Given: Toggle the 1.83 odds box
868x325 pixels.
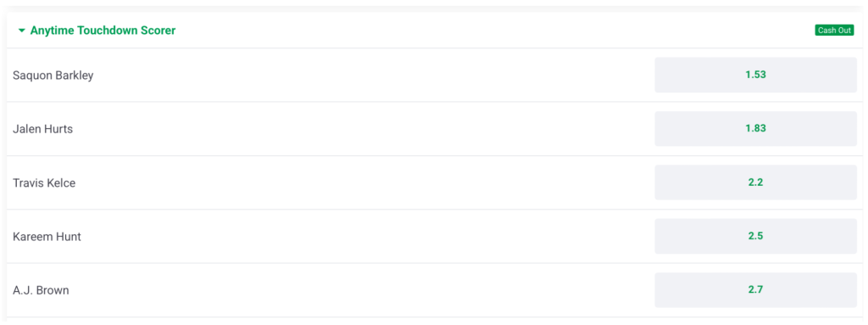Looking at the screenshot, I should [x=755, y=129].
